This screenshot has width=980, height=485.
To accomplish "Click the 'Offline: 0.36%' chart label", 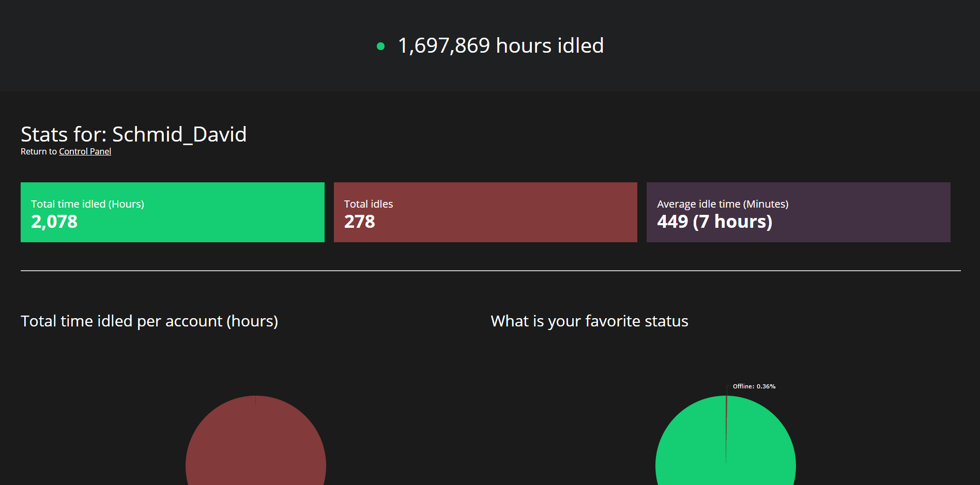I will pos(754,386).
